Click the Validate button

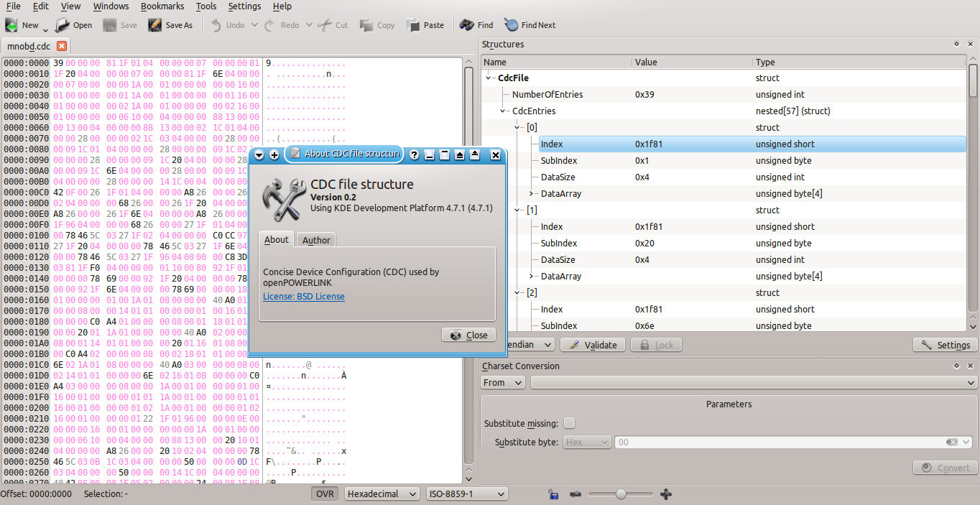click(593, 345)
